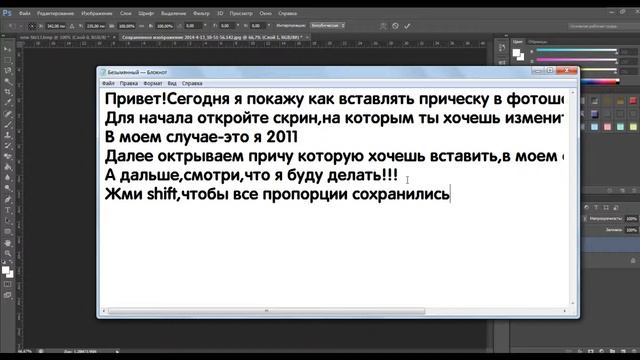Click the line "В моем случае-это я 2011"

coord(201,137)
